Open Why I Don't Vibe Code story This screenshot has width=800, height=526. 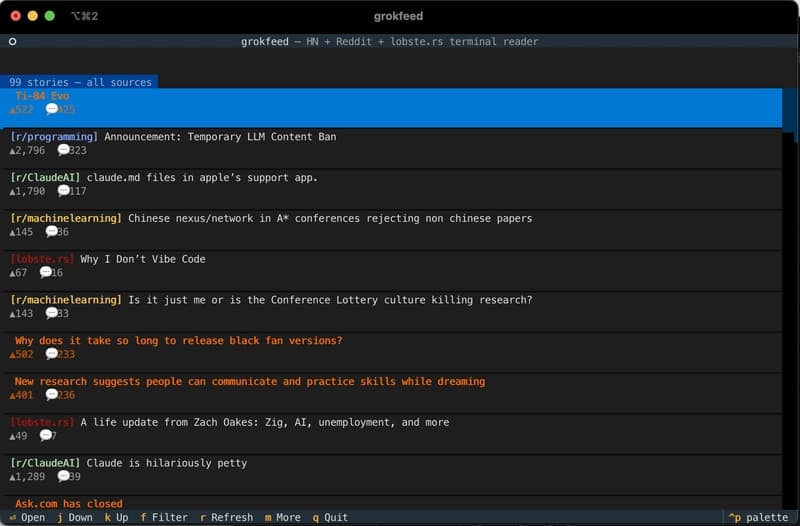click(x=391, y=271)
